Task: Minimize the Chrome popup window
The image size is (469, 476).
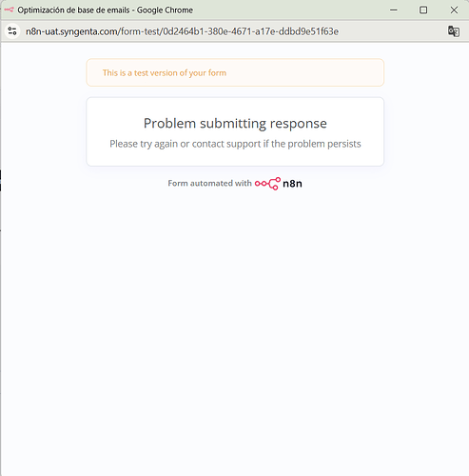Action: (394, 10)
